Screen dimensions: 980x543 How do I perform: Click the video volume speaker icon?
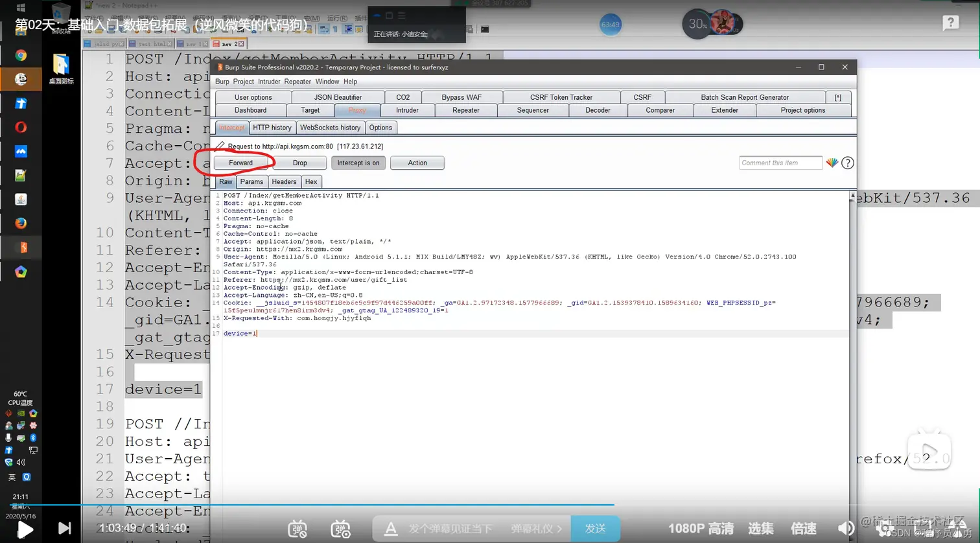(846, 529)
